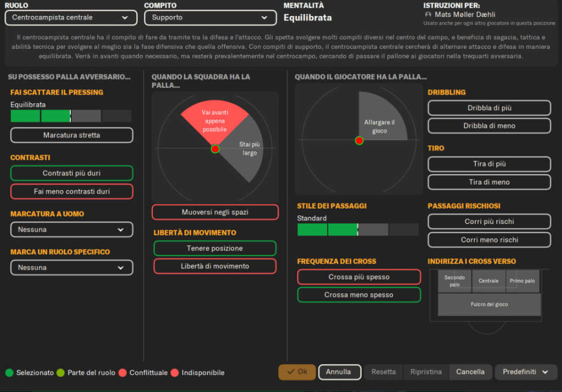Target crosses at 'Secondo palo' zone
Viewport: 562px width, 392px height.
[454, 281]
